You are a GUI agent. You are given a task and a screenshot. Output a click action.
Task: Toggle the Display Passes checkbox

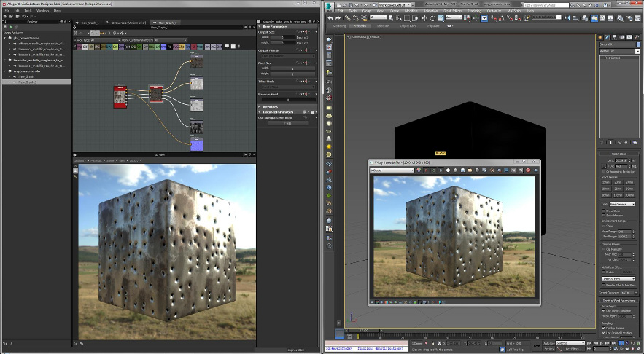click(x=603, y=329)
